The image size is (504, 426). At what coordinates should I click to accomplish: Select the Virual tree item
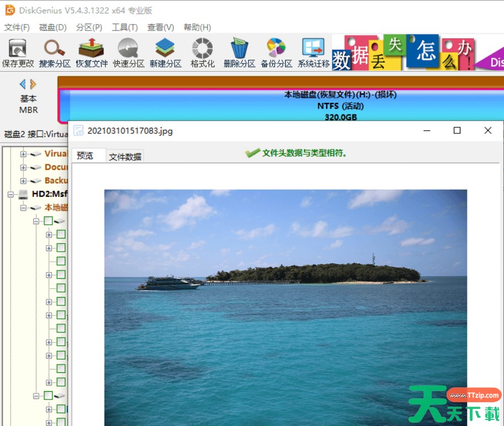56,153
